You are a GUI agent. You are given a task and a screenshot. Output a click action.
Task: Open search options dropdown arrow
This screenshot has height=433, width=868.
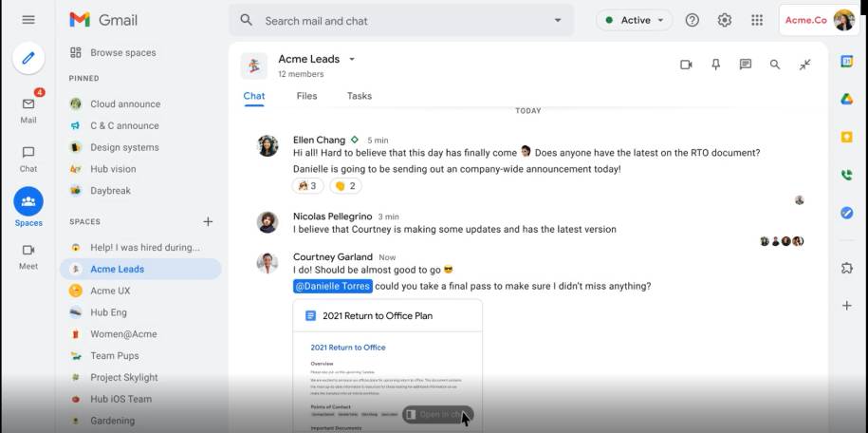pyautogui.click(x=557, y=20)
